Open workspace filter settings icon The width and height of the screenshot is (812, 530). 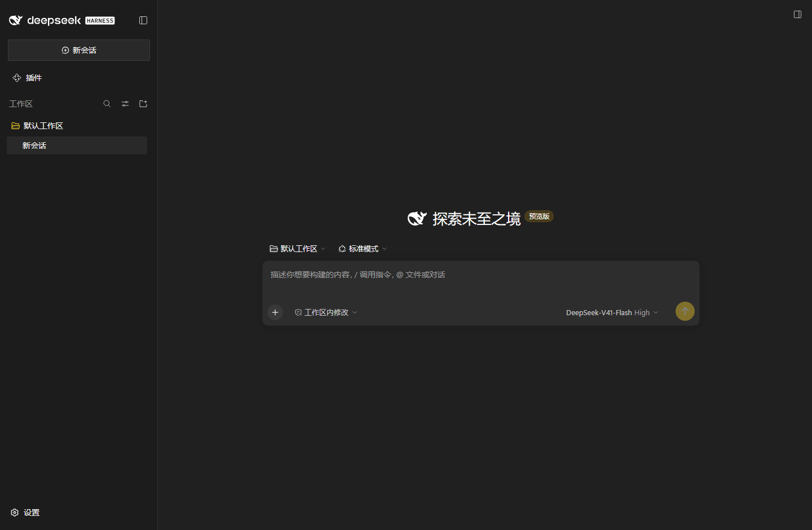pyautogui.click(x=125, y=104)
